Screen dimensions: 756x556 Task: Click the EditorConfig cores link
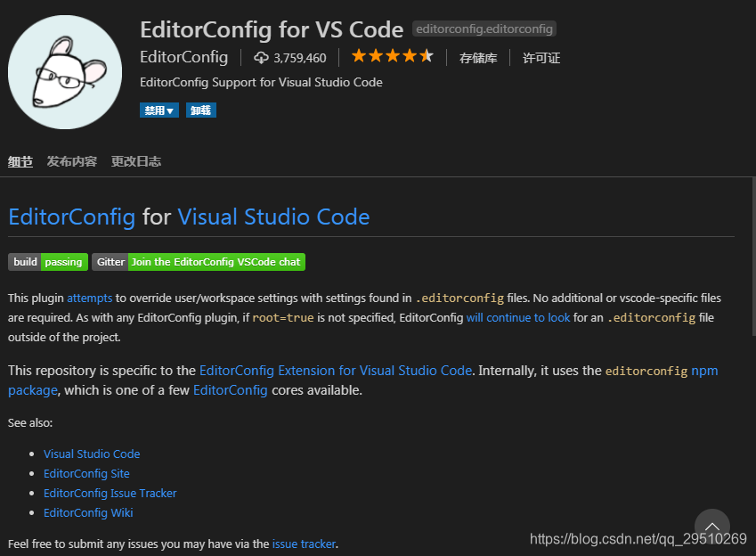231,390
